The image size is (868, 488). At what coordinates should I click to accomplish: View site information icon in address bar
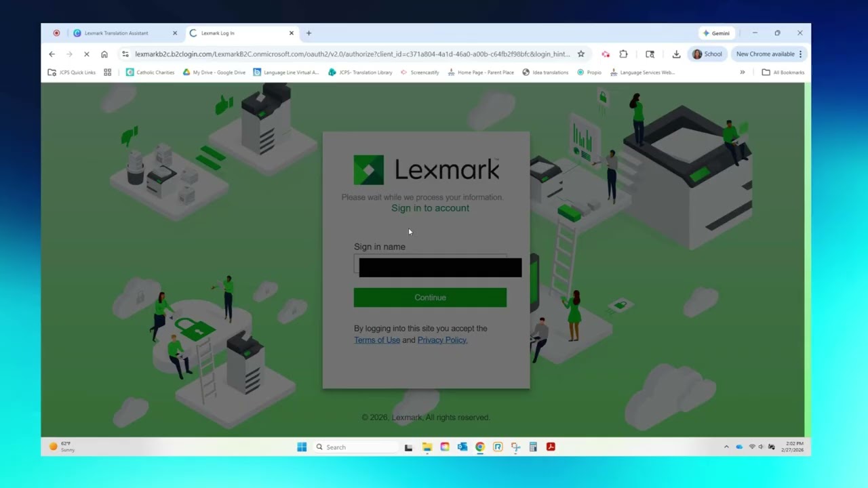click(x=125, y=54)
